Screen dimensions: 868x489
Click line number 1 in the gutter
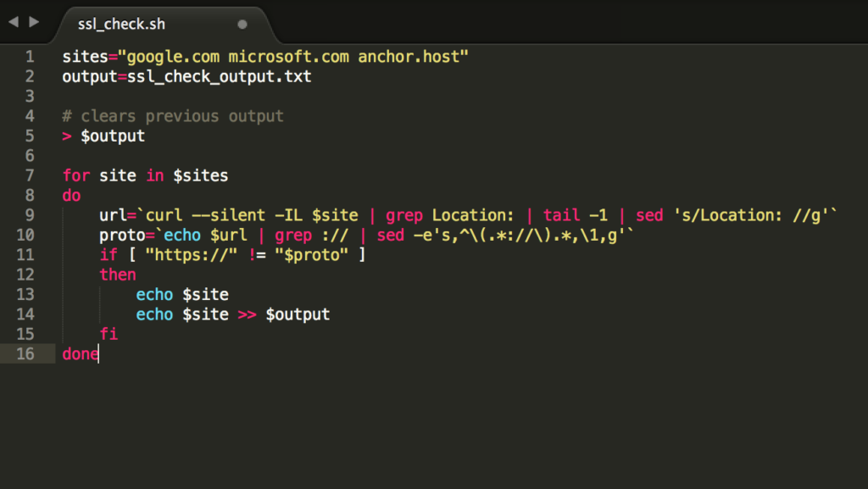[30, 57]
